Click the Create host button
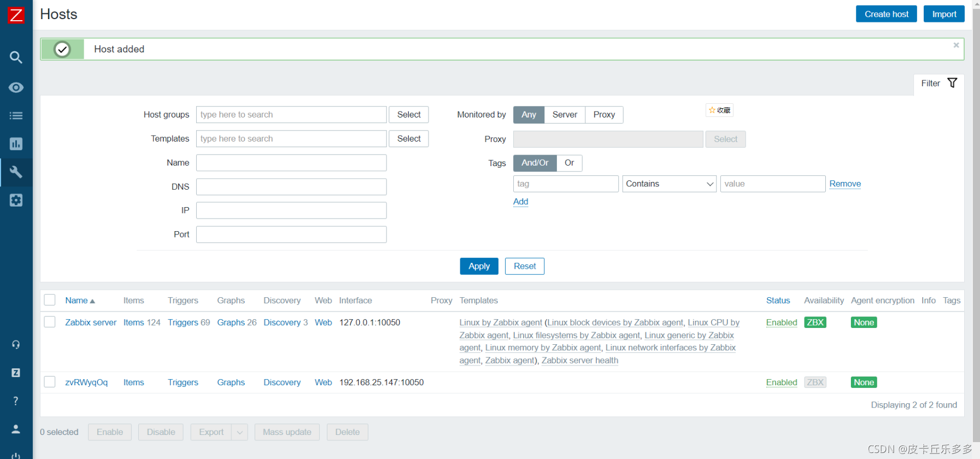 pos(886,14)
